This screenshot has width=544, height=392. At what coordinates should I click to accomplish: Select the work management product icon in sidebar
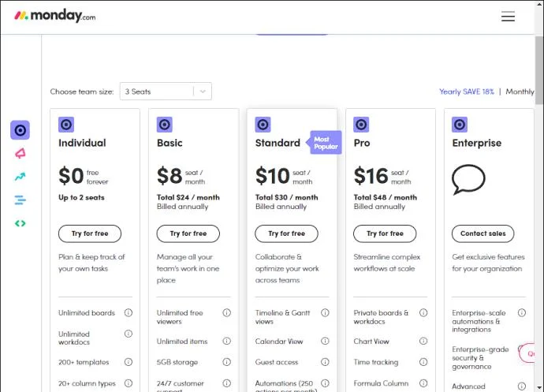pos(20,130)
